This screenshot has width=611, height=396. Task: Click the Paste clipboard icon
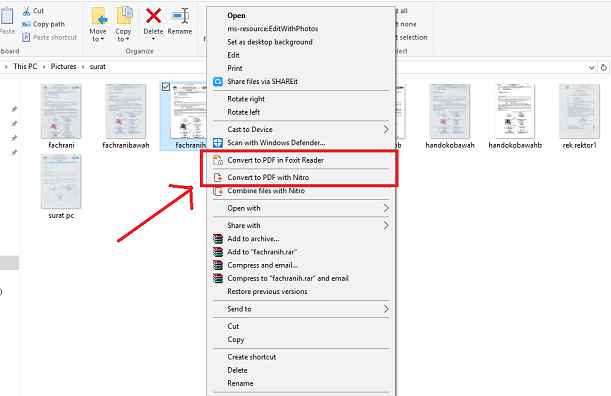(x=7, y=16)
